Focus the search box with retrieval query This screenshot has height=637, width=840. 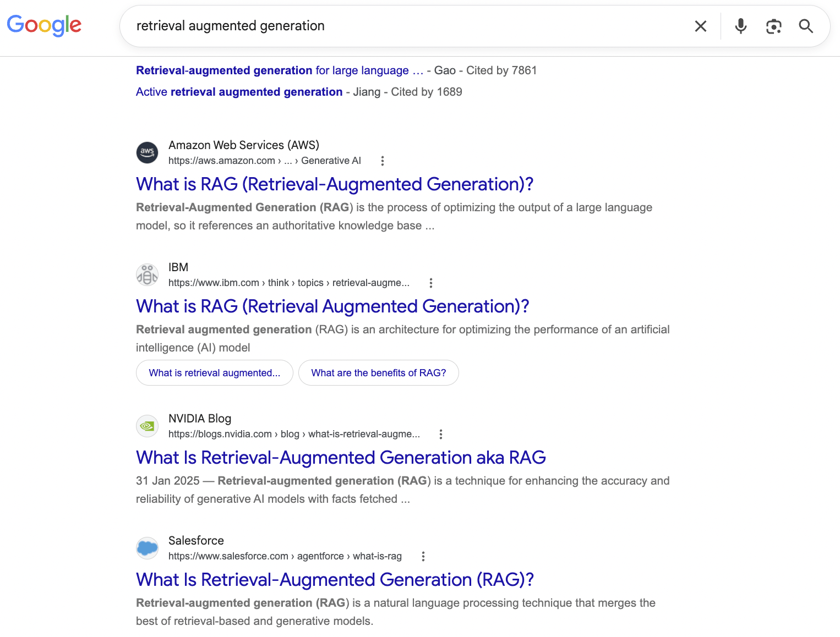point(407,26)
